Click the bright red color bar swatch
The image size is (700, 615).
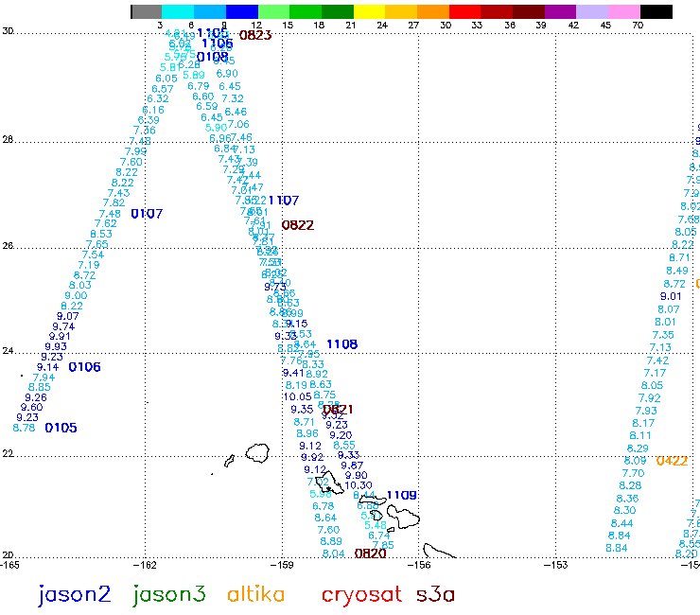464,11
